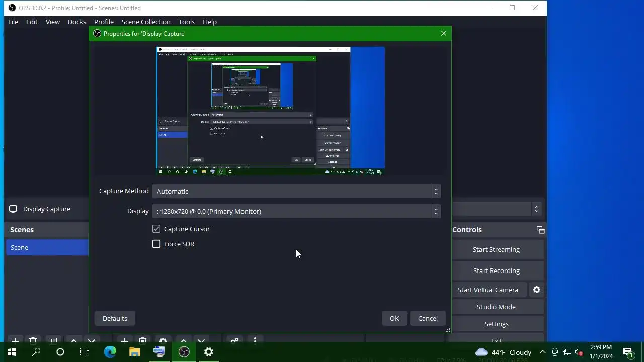The width and height of the screenshot is (644, 362).
Task: Click the OBS logo in Properties title bar
Action: coord(97,33)
